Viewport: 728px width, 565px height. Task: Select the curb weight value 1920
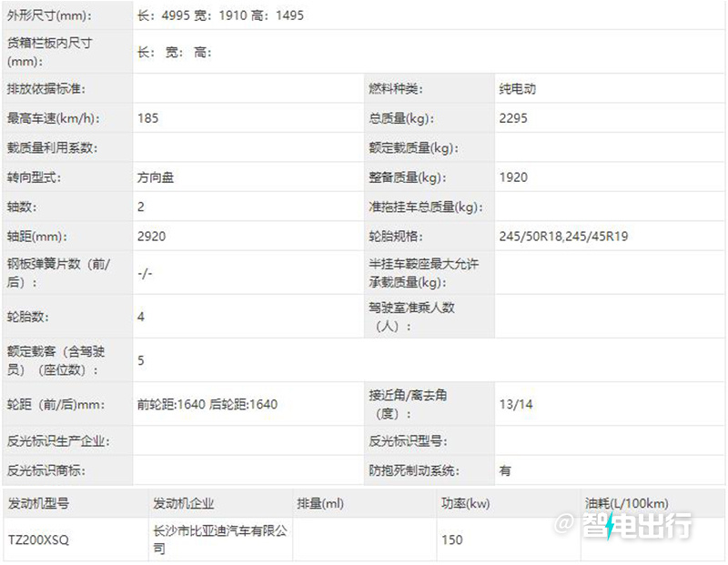coord(513,177)
